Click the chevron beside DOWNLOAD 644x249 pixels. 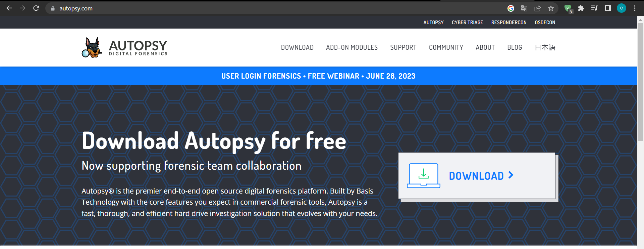point(511,175)
